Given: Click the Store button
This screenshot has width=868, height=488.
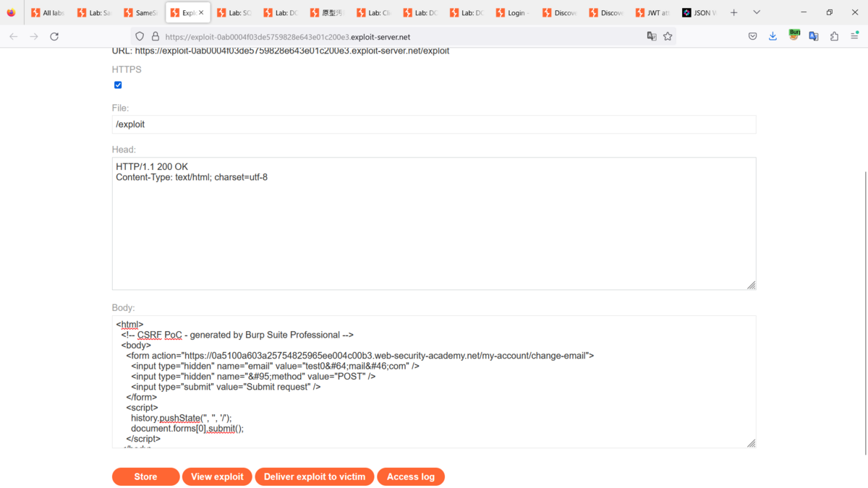Looking at the screenshot, I should (x=145, y=476).
